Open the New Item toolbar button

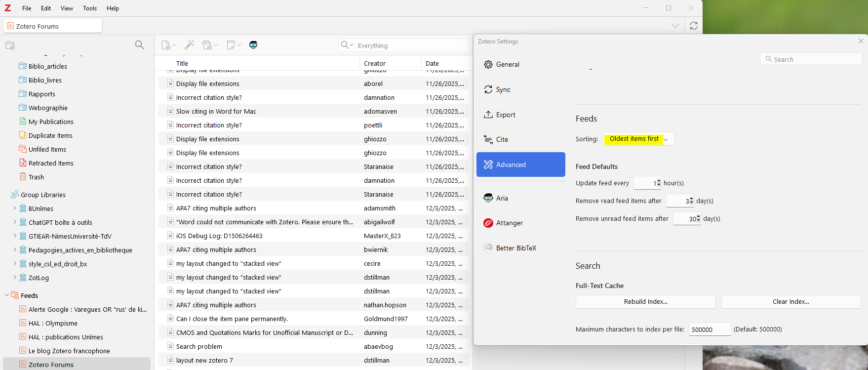click(x=168, y=45)
